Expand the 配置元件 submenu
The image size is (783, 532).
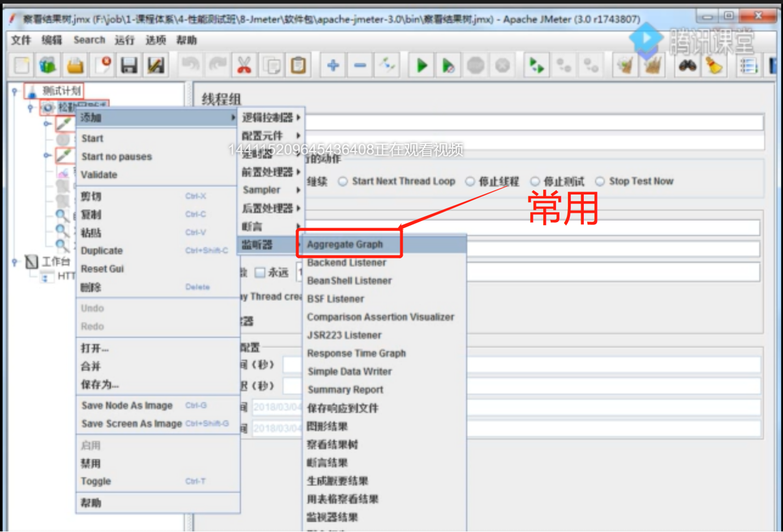click(271, 136)
